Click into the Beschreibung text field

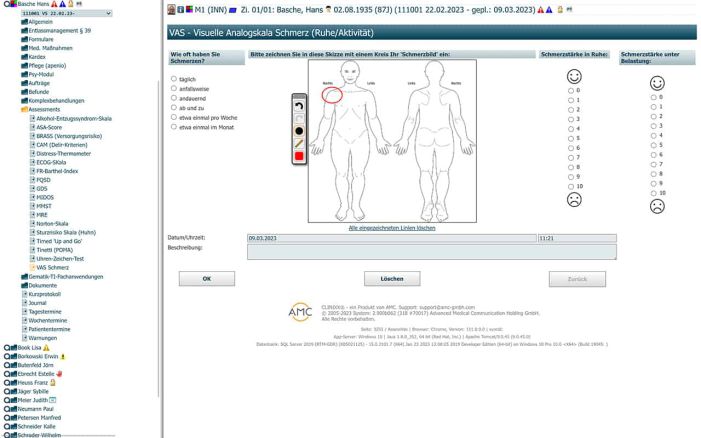pyautogui.click(x=430, y=251)
